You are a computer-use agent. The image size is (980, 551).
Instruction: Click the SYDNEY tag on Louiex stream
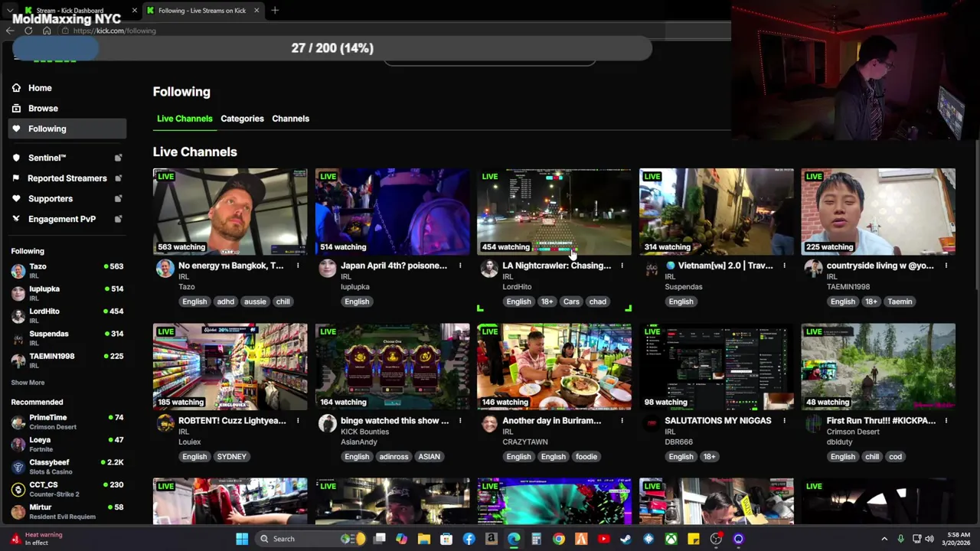tap(231, 457)
